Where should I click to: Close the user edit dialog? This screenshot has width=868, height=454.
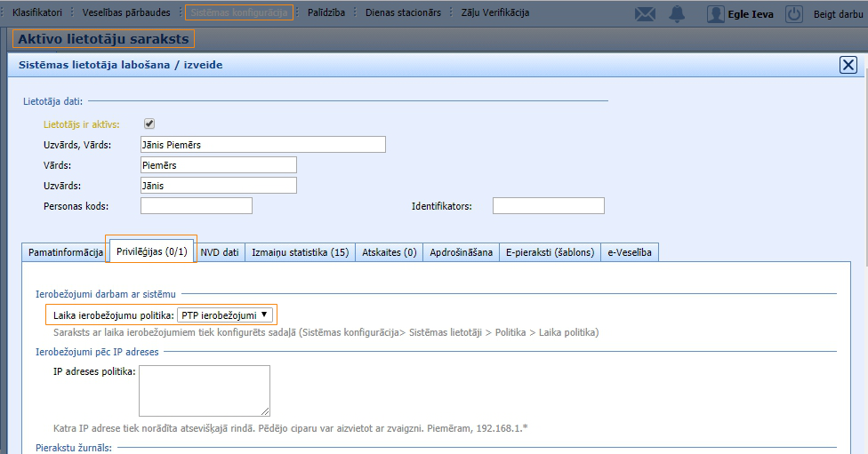coord(848,65)
